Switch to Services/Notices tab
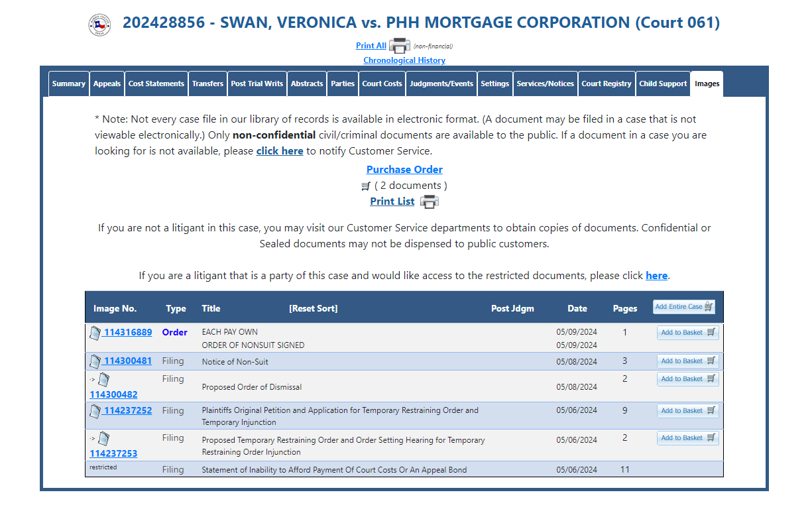812x523 pixels. coord(546,84)
